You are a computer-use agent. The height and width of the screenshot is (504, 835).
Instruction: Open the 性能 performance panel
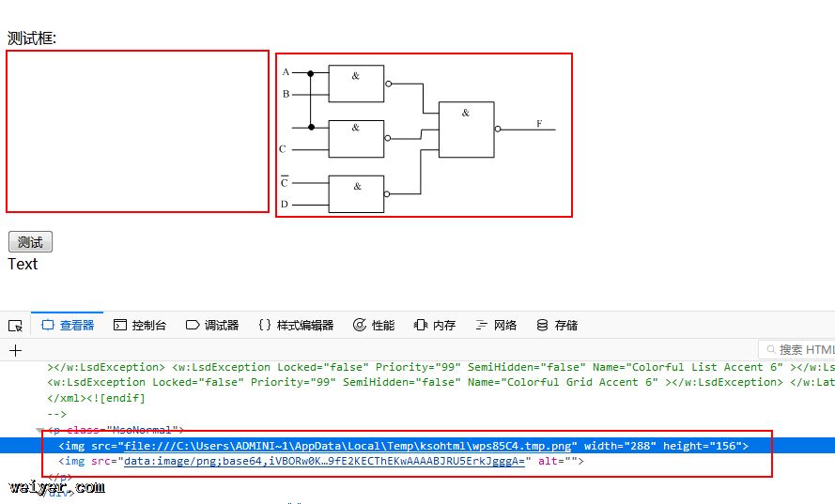click(374, 326)
